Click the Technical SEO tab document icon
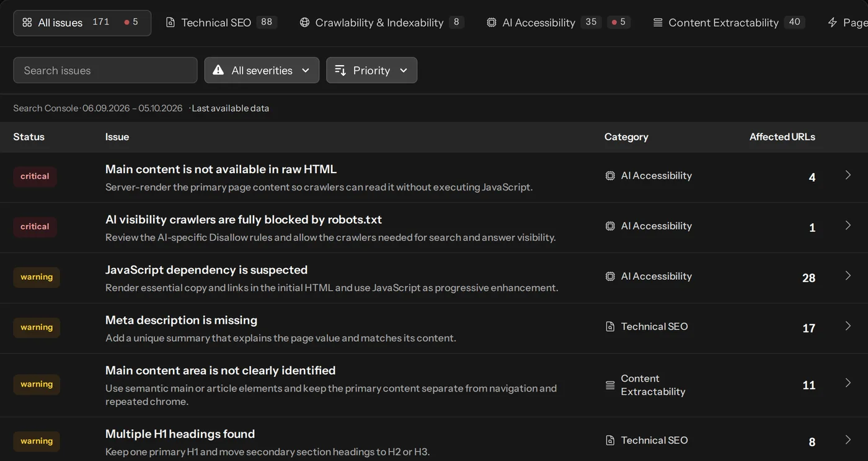 (170, 22)
